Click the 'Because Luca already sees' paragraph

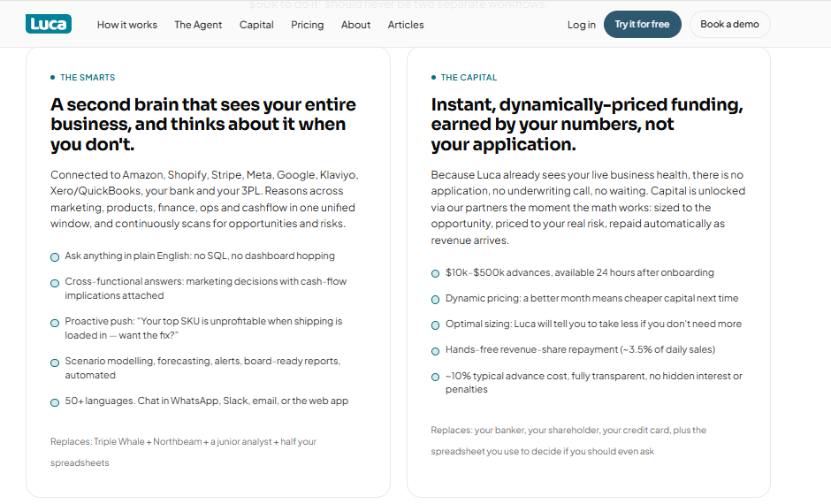588,207
